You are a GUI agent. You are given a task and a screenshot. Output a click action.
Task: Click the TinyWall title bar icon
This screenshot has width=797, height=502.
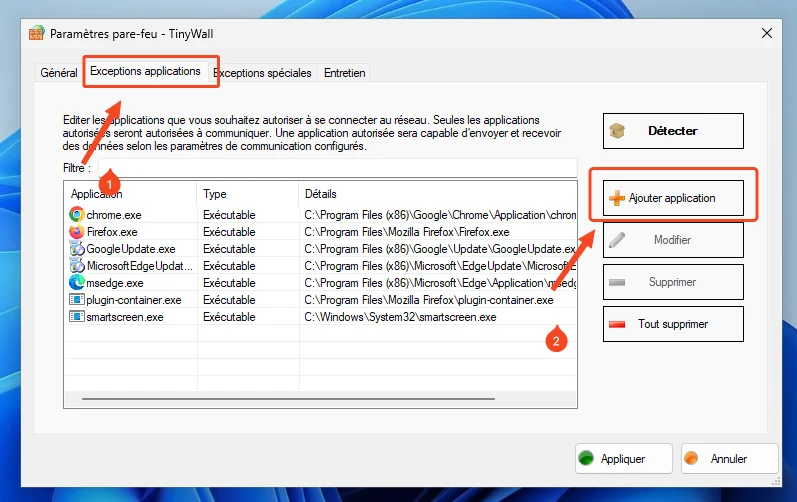(x=37, y=34)
